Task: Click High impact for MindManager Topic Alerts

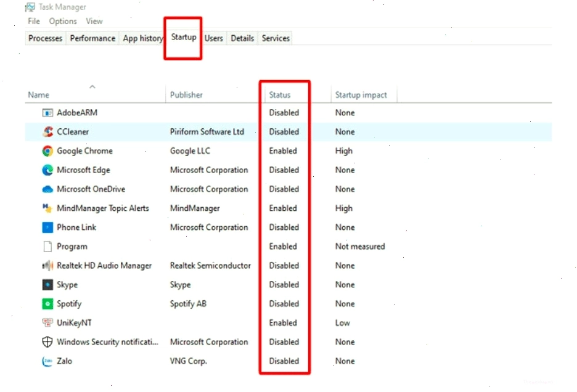Action: click(344, 208)
